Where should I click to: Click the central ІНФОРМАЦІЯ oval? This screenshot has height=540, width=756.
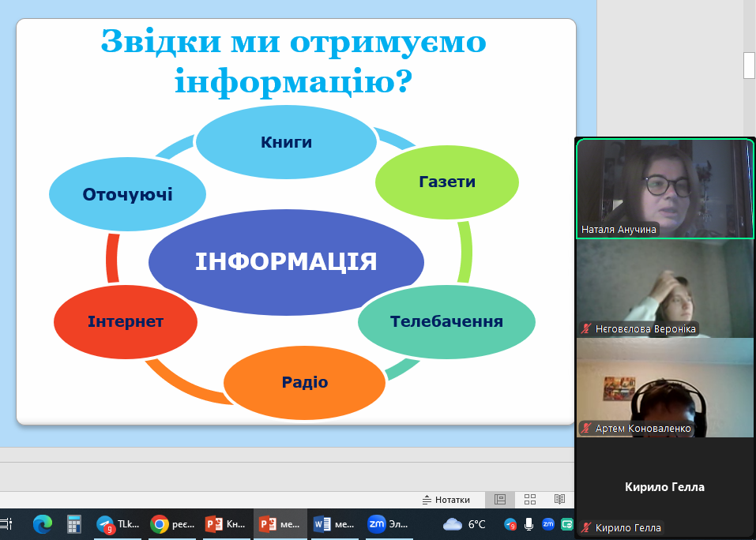(x=286, y=261)
